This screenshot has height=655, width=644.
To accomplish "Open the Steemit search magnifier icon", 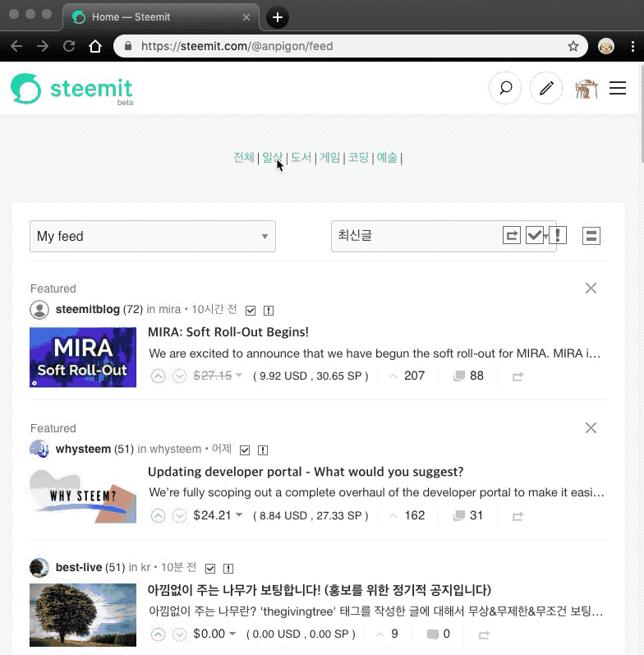I will (x=505, y=88).
